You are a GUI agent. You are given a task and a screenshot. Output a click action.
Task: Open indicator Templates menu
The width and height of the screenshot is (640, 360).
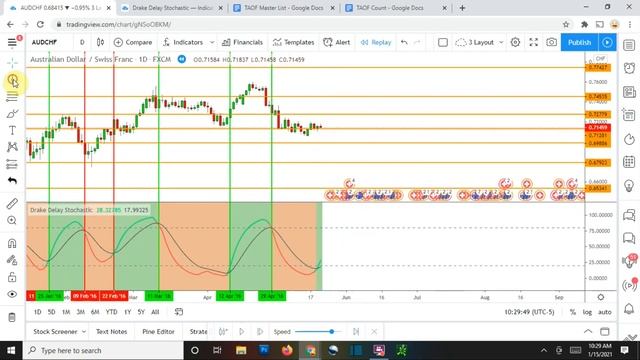tap(293, 42)
